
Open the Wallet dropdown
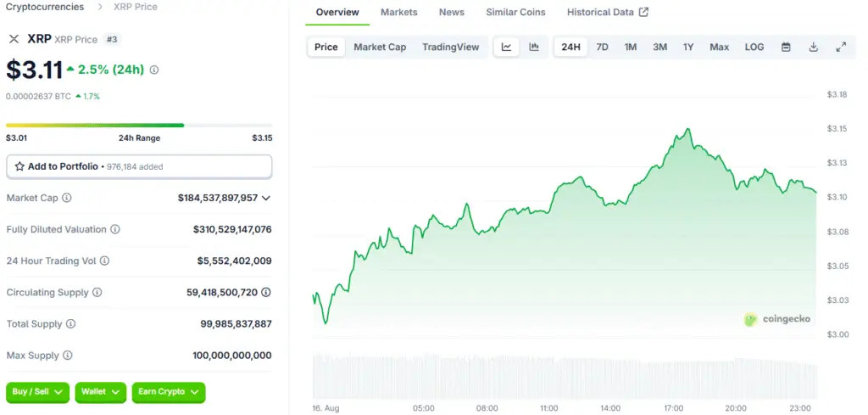(101, 392)
